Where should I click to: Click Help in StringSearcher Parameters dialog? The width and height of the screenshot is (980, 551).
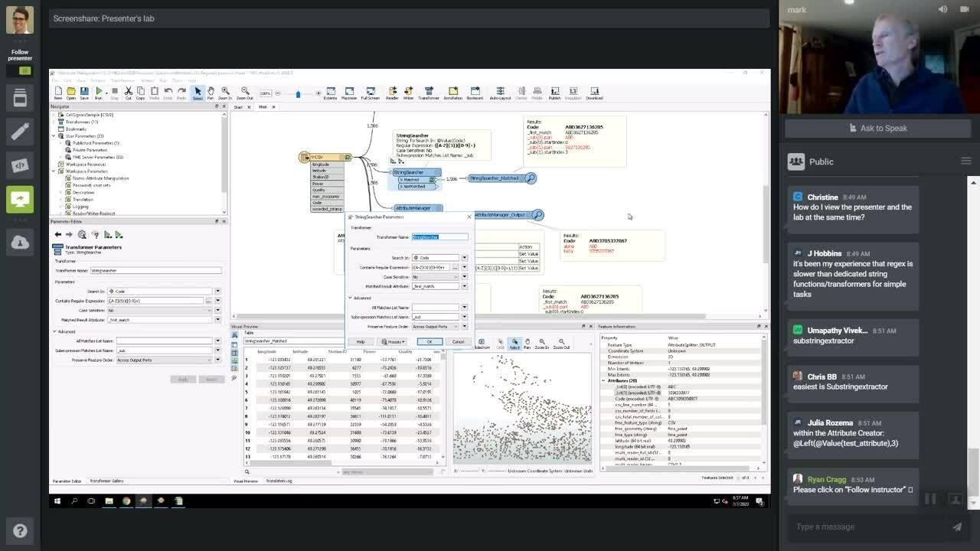tap(361, 341)
